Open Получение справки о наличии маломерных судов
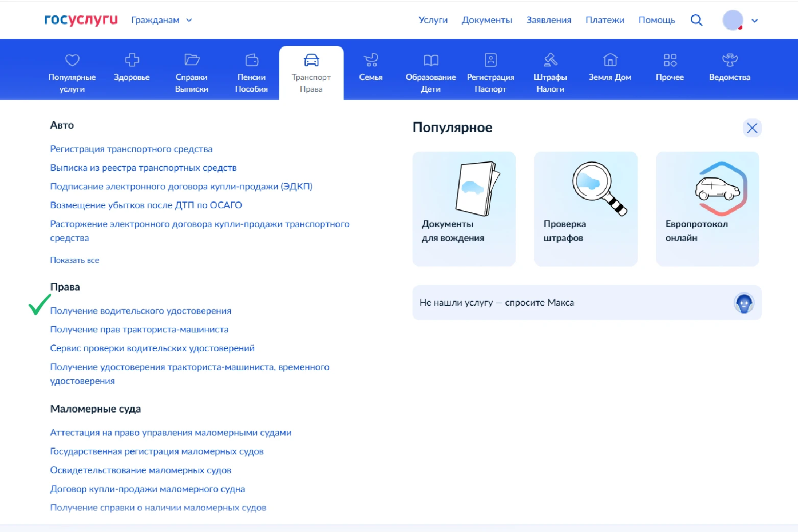The height and width of the screenshot is (532, 798). point(158,507)
